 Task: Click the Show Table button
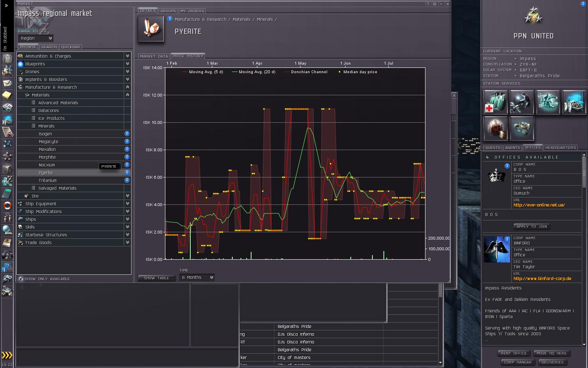point(156,278)
